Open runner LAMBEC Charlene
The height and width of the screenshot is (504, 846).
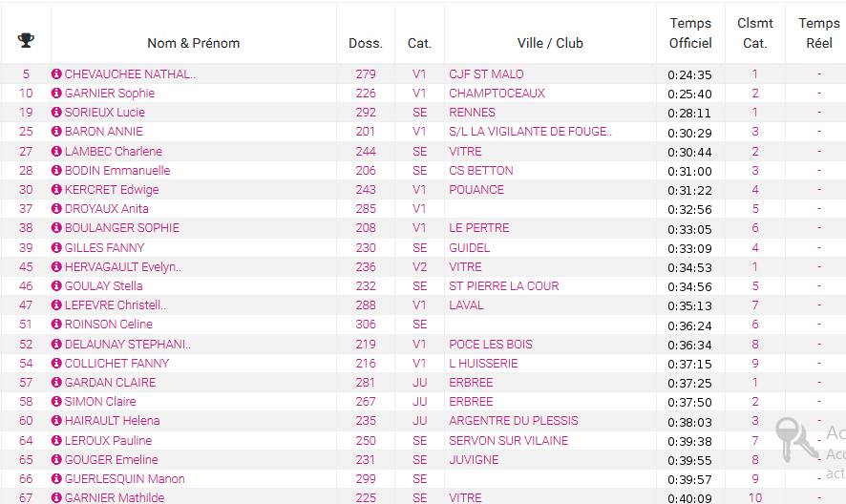[114, 151]
